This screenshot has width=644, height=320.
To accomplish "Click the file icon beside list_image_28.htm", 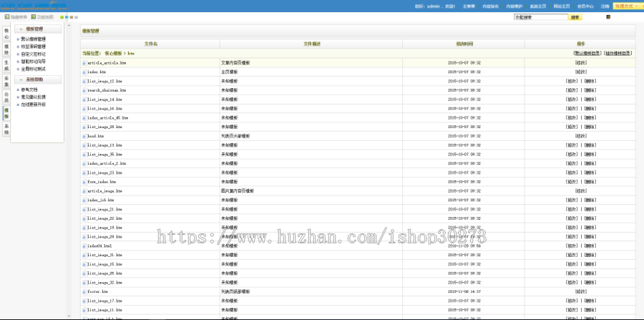I will pos(84,127).
